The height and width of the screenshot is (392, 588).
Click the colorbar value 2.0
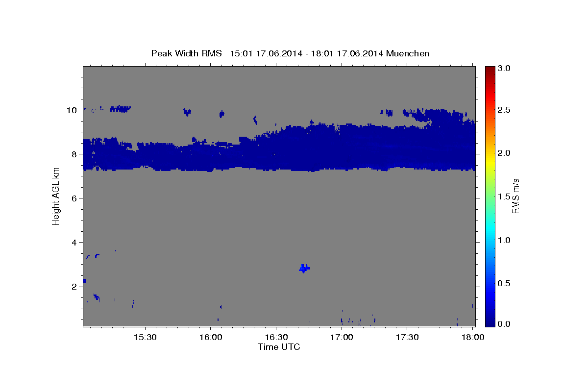point(504,153)
